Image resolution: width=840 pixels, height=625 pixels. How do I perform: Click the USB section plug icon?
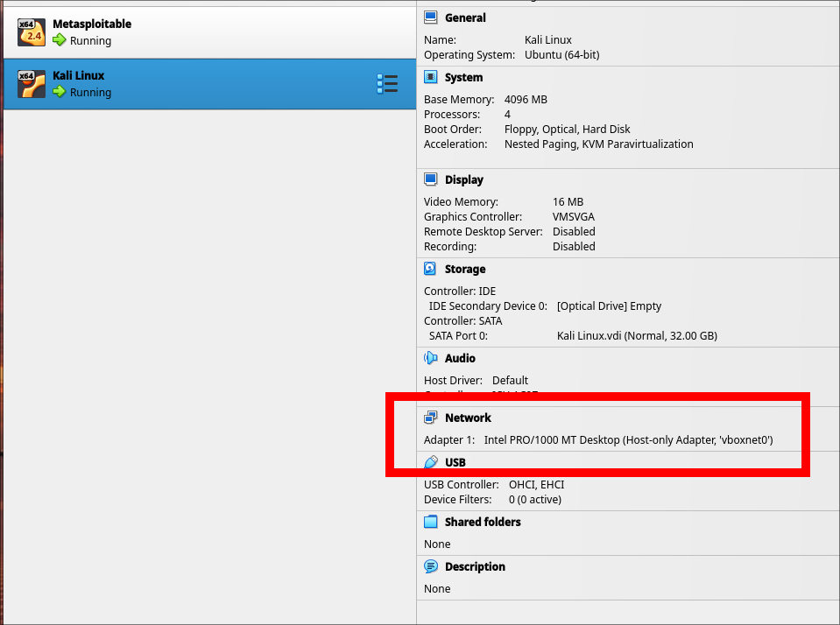pyautogui.click(x=430, y=462)
